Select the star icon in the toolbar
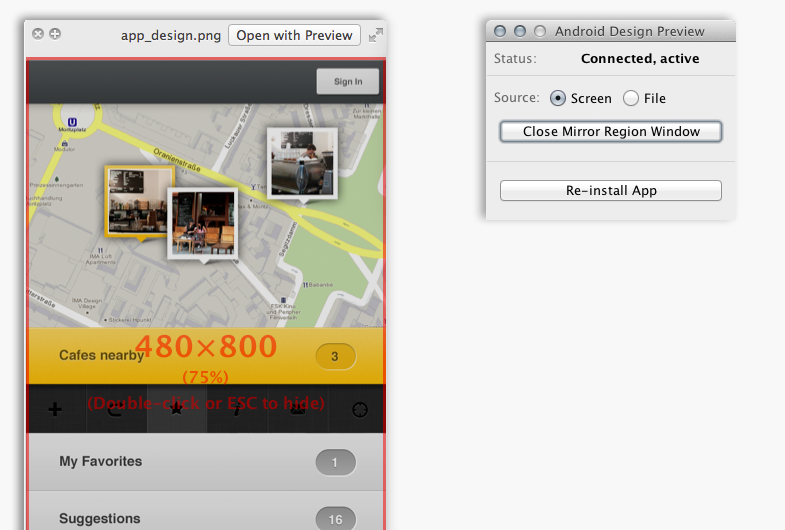Image resolution: width=785 pixels, height=530 pixels. point(177,409)
